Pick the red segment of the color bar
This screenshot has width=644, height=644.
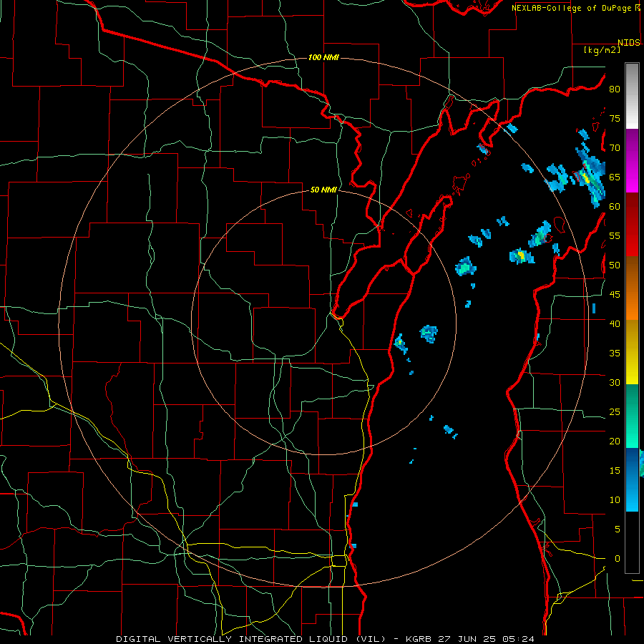632,225
